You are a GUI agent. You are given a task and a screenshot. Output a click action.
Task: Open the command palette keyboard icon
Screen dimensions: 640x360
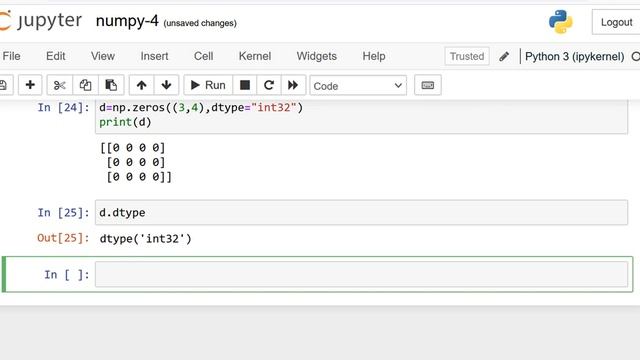(428, 85)
